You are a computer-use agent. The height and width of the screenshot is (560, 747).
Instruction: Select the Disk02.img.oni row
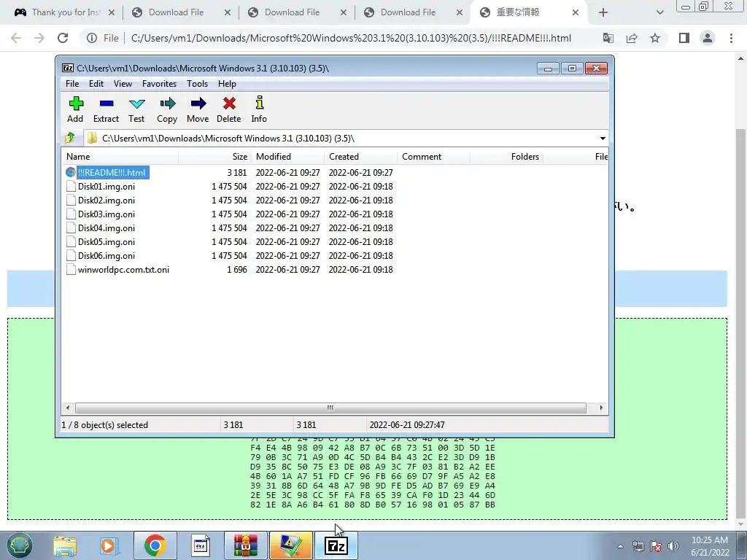pyautogui.click(x=334, y=200)
